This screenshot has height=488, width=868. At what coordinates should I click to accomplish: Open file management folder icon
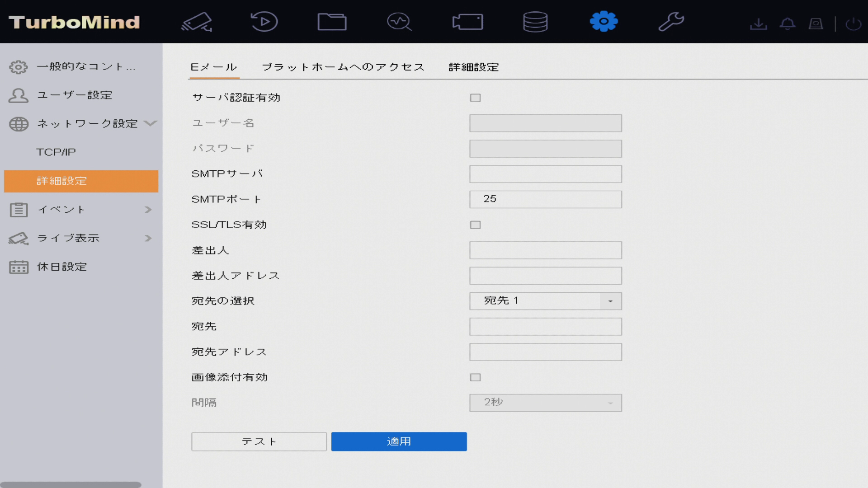[332, 22]
